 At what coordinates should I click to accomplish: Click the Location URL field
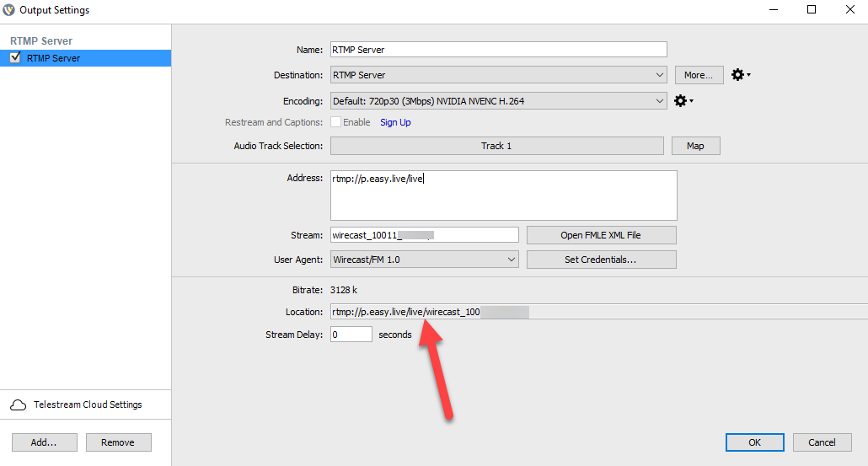click(599, 312)
